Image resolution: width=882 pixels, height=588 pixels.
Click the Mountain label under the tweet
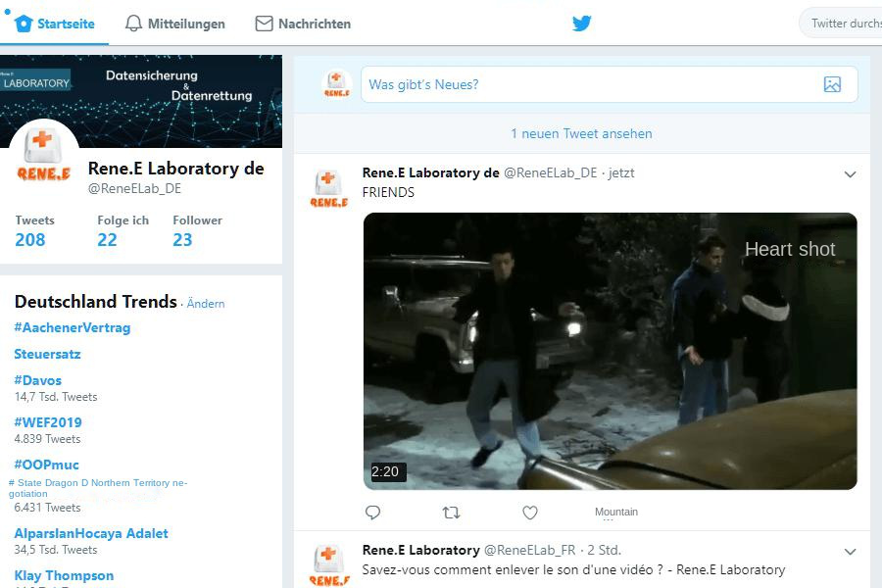coord(616,512)
